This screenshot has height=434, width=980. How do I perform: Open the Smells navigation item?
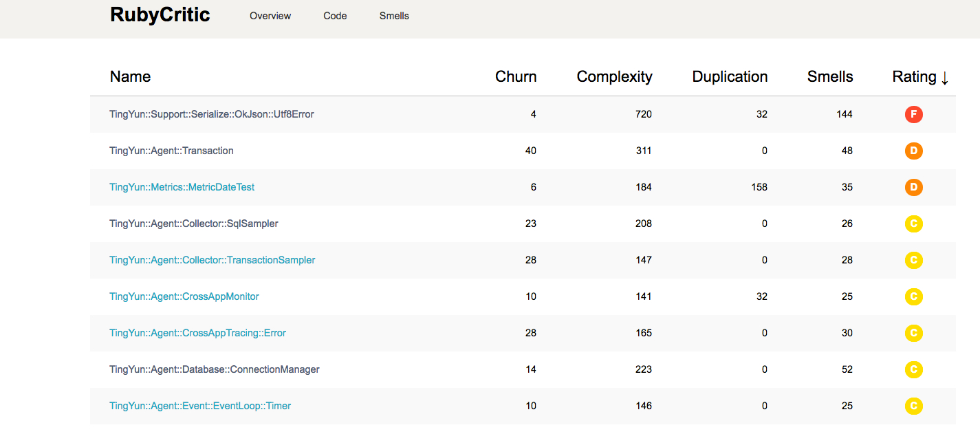coord(394,16)
